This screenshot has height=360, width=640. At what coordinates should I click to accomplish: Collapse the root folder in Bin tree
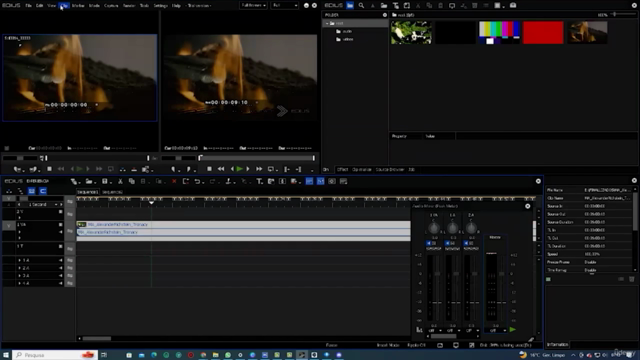pyautogui.click(x=327, y=23)
